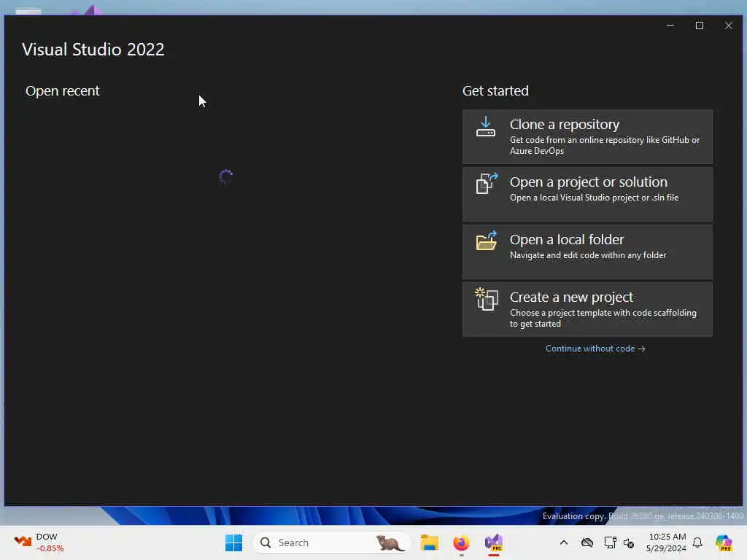Click the "Azure DevOps" description text
747x560 pixels.
click(x=537, y=151)
